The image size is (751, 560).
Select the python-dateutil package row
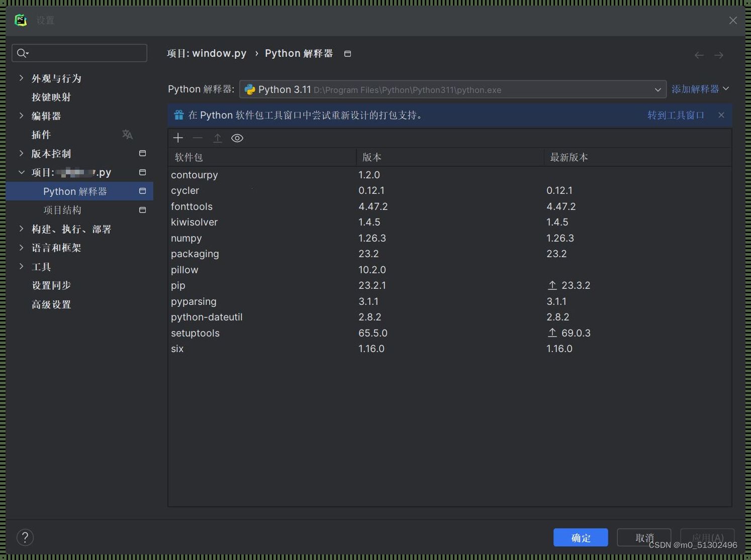450,317
